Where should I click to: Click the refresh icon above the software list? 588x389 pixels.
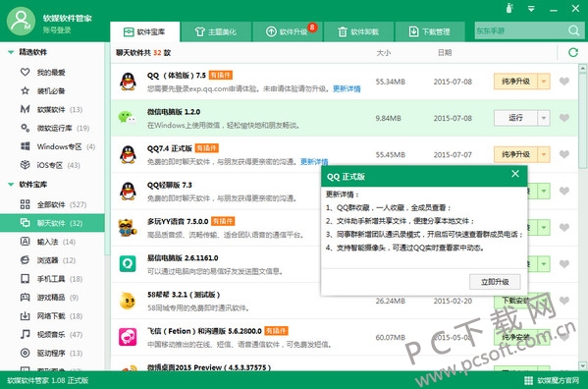click(572, 52)
